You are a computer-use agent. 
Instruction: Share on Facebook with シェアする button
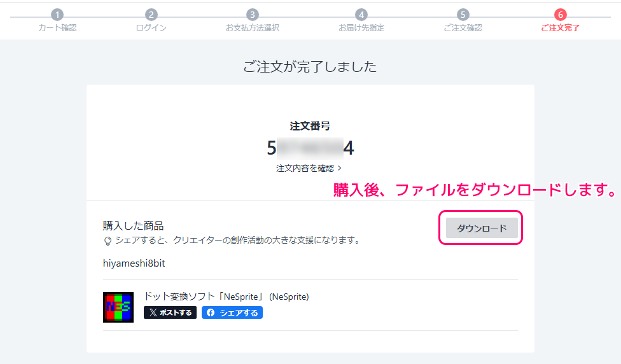pyautogui.click(x=232, y=312)
